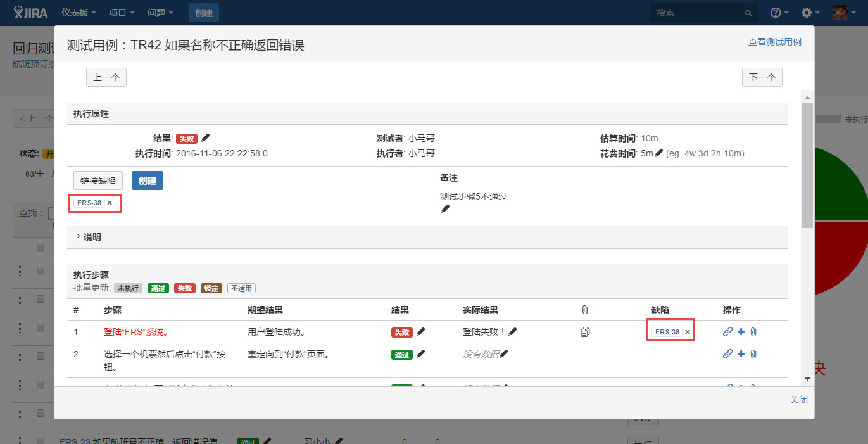This screenshot has width=868, height=444.
Task: Click the 失败 badge in step 1
Action: pos(402,332)
